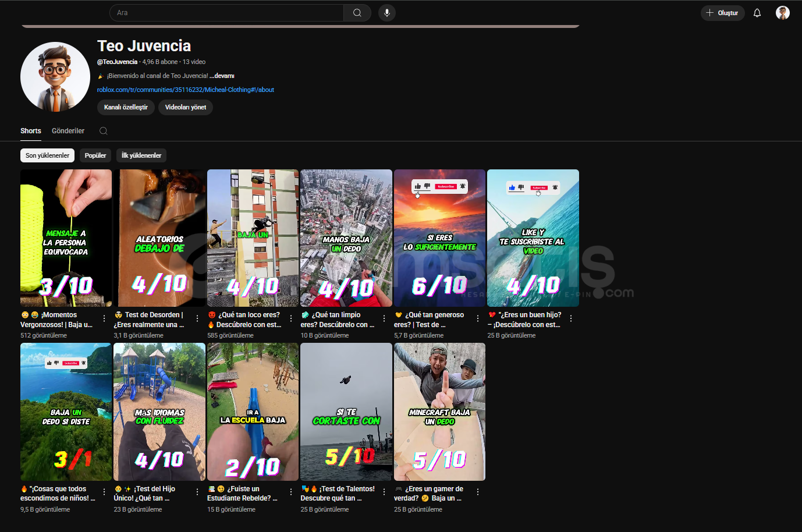Open the Ir a la escuela baja thumbnail
Image resolution: width=802 pixels, height=532 pixels.
253,412
